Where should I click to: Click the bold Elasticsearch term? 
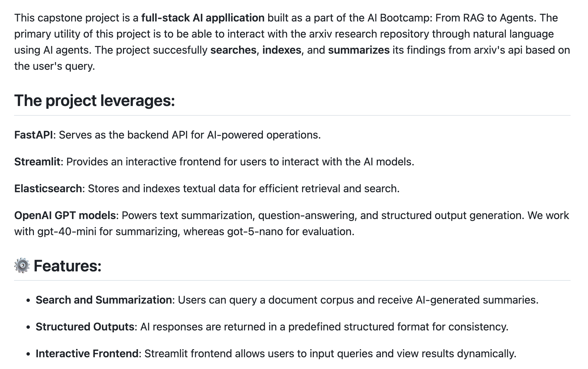coord(48,189)
